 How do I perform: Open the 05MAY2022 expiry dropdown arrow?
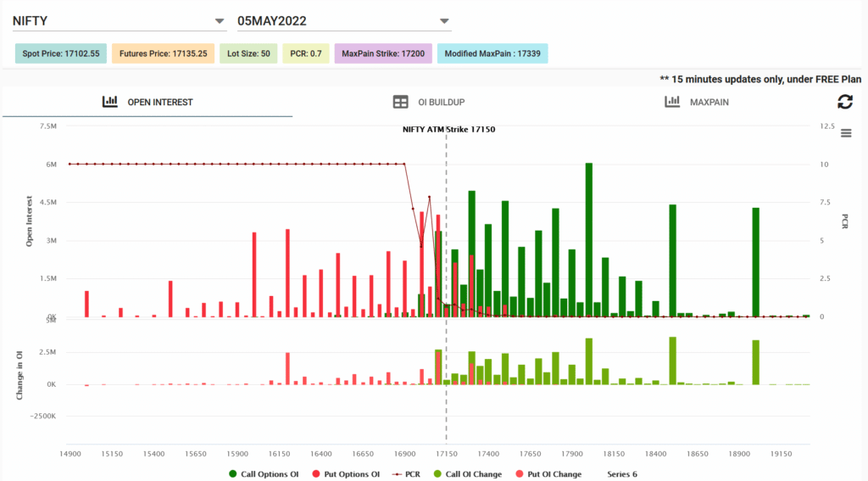click(444, 21)
